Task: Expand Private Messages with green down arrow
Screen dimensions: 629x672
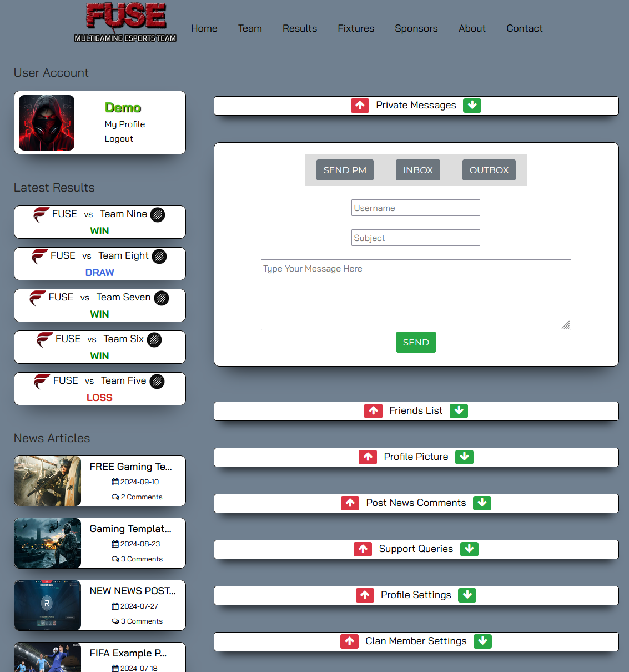Action: pyautogui.click(x=472, y=106)
